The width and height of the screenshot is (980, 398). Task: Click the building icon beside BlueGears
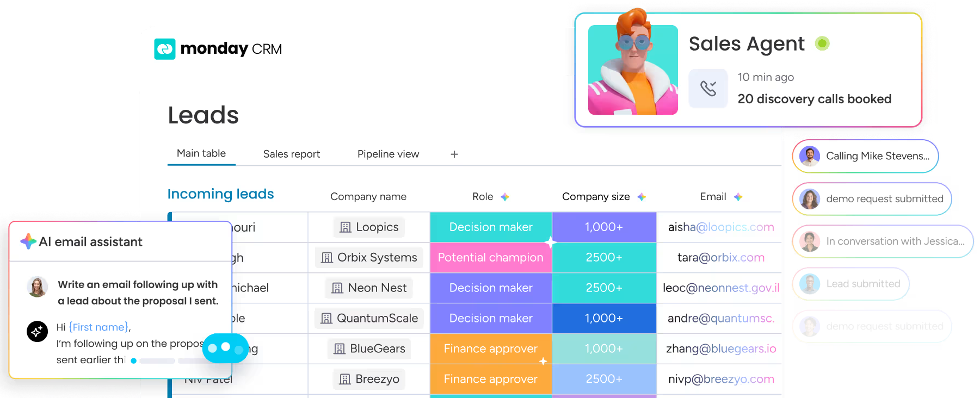coord(340,349)
